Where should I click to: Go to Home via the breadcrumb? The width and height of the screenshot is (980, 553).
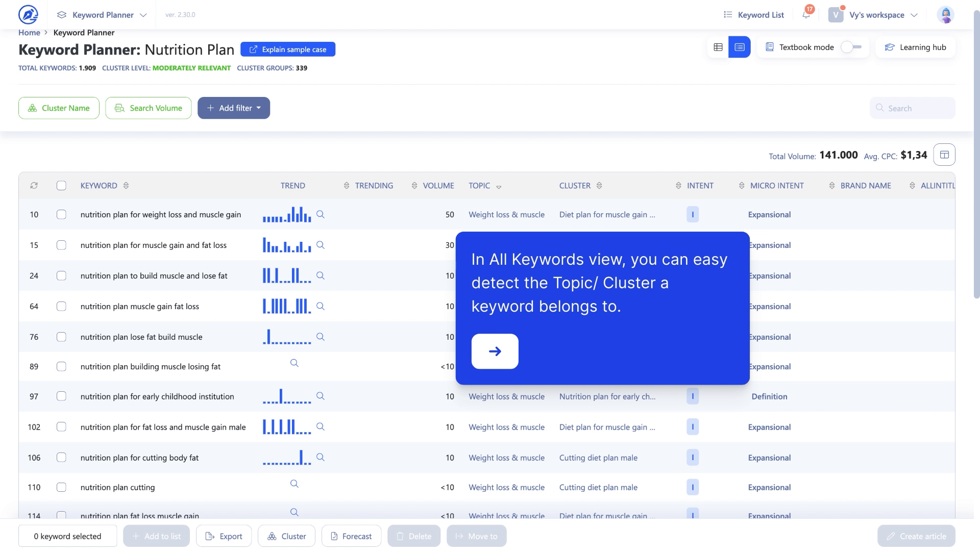(x=29, y=32)
